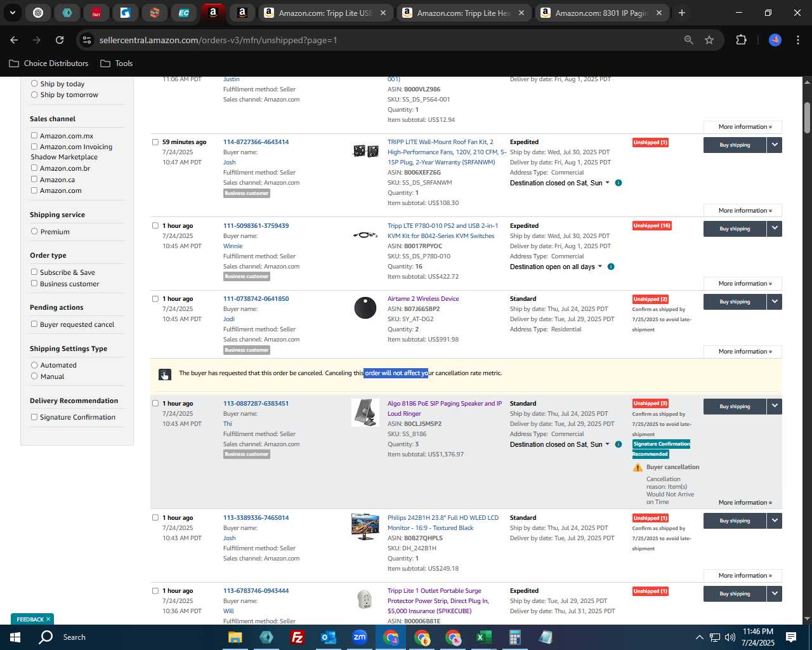This screenshot has height=650, width=812.
Task: Check the Amazon.com.mx sales channel
Action: [x=34, y=135]
